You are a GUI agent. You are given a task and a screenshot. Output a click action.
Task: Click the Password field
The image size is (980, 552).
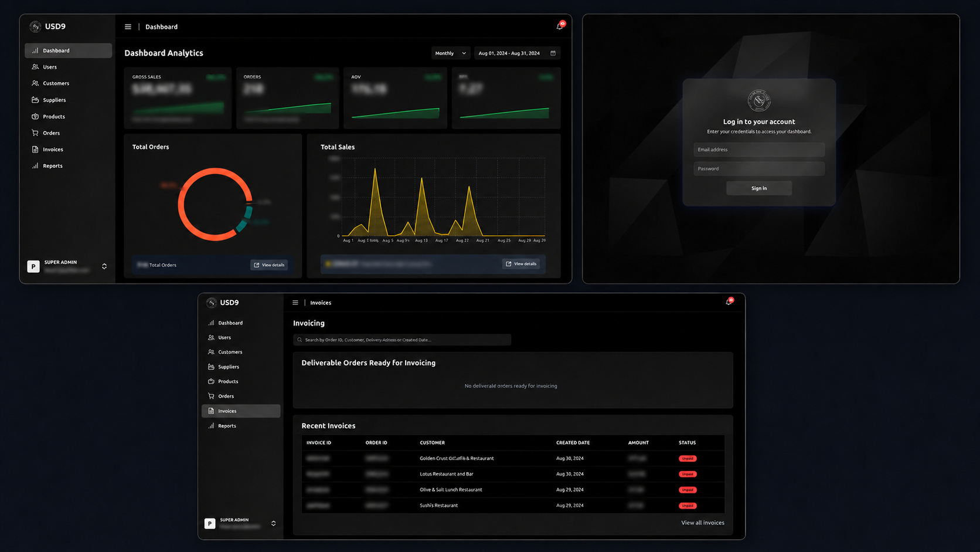tap(759, 169)
